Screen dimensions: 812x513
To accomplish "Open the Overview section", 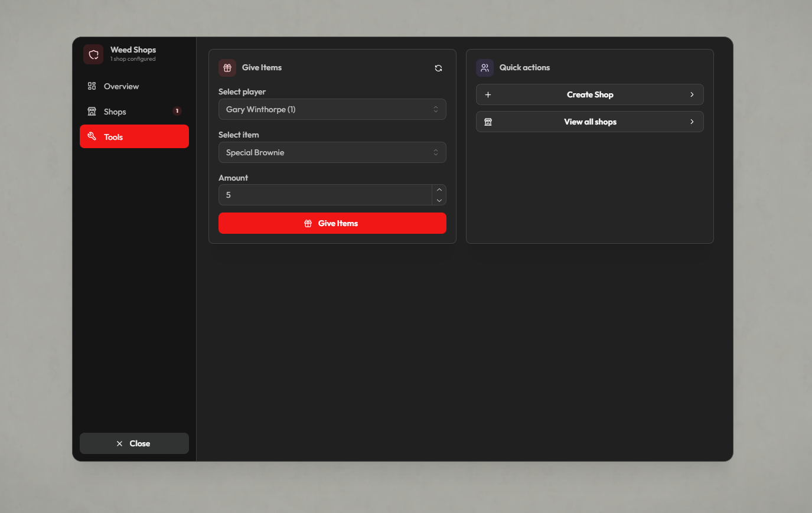I will coord(134,86).
